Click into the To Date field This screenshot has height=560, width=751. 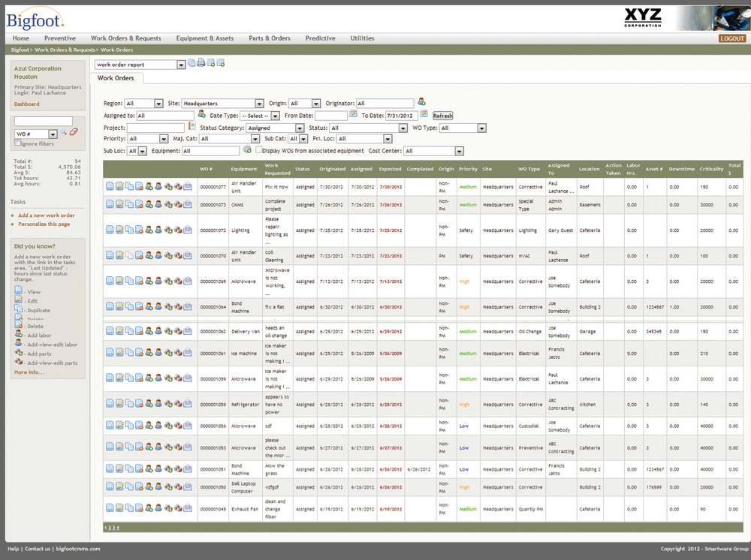400,116
